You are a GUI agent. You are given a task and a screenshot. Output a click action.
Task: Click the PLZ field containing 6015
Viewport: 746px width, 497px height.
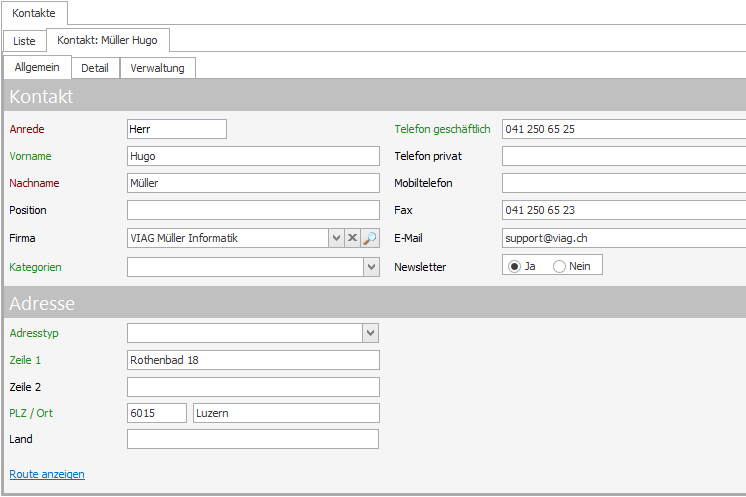pos(157,413)
